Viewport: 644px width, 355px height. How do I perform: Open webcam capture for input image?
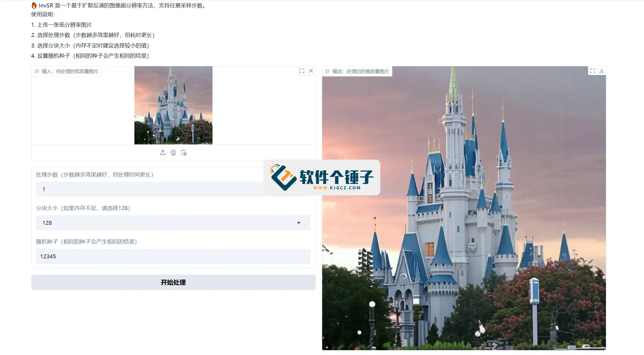[x=173, y=153]
